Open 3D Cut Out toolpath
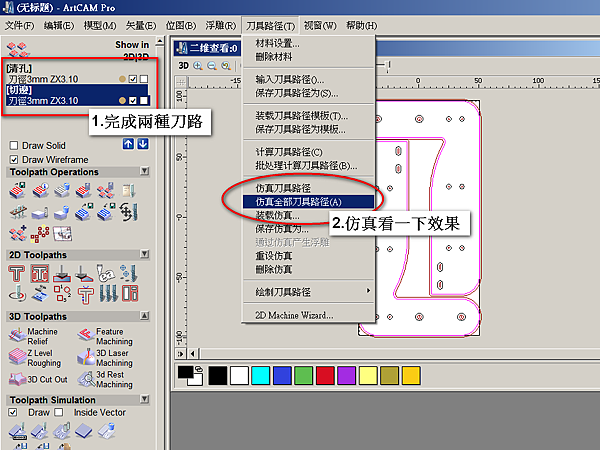600x450 pixels. pos(38,379)
